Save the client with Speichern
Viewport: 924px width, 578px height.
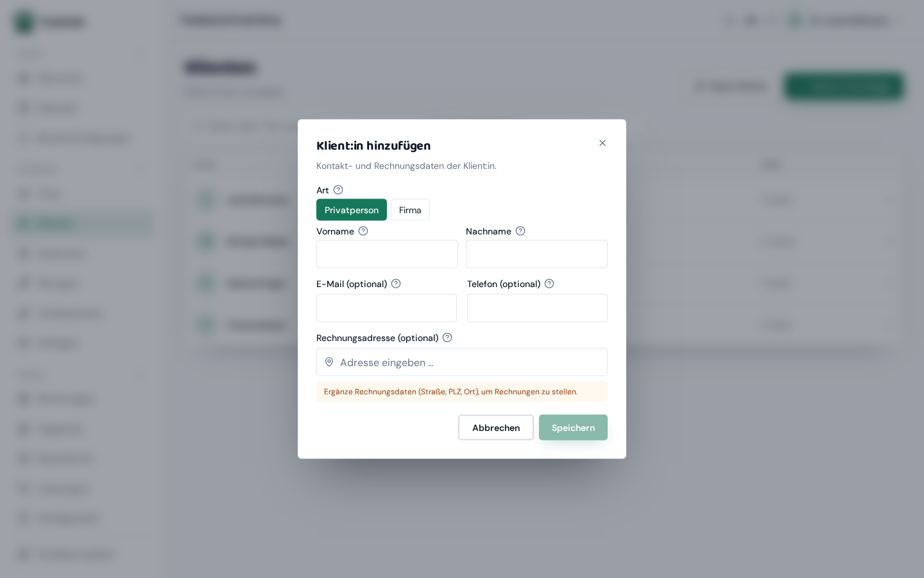[573, 428]
